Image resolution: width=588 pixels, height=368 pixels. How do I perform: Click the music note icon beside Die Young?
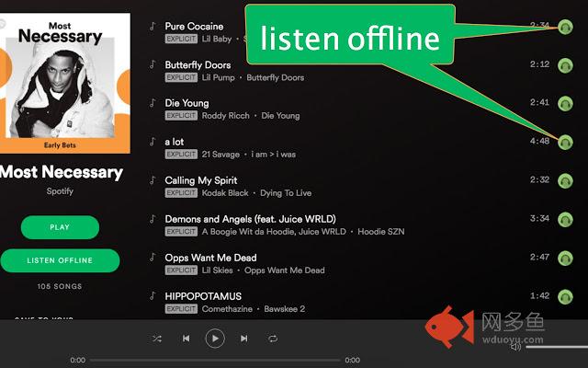point(153,103)
